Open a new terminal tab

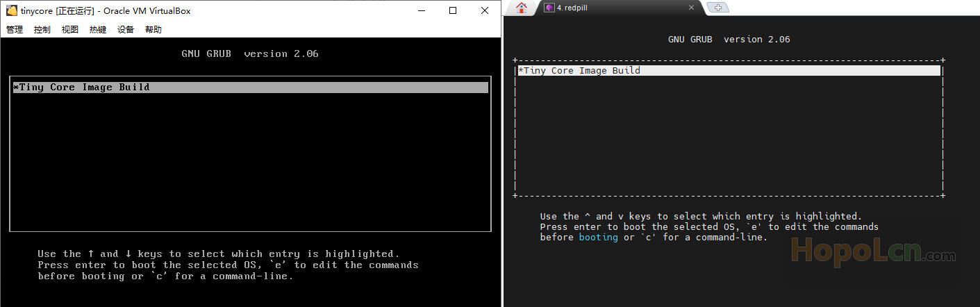tap(717, 8)
